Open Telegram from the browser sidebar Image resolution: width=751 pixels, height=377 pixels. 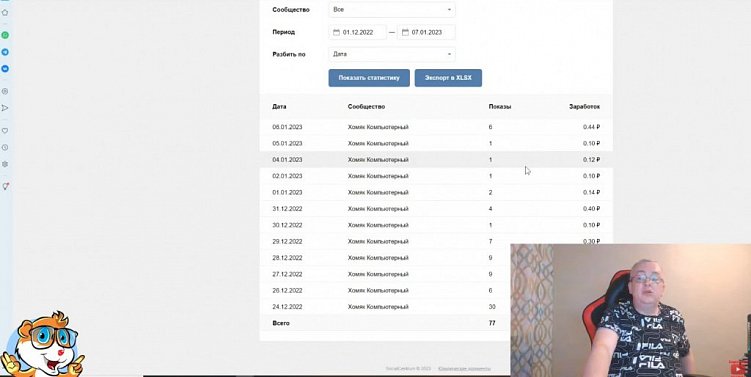[5, 52]
